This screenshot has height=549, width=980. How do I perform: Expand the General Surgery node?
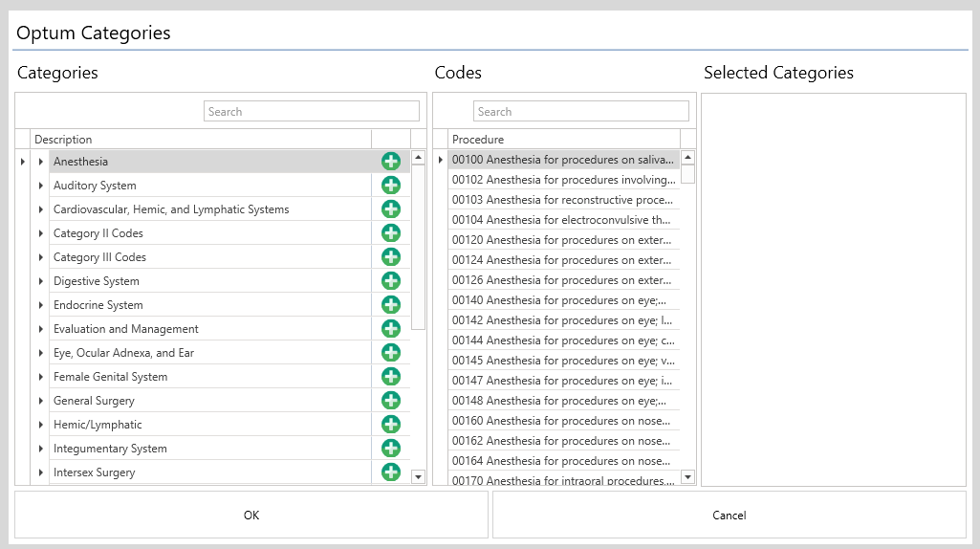[x=40, y=400]
